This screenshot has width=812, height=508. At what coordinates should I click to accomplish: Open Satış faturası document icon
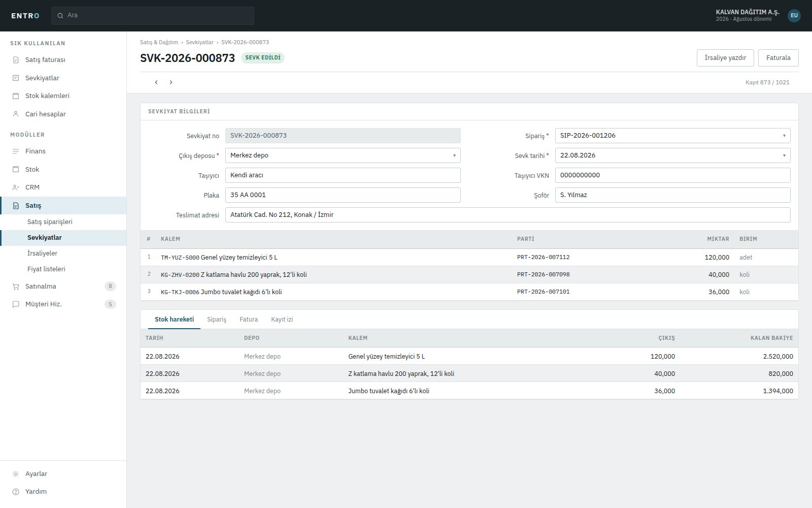tap(16, 60)
